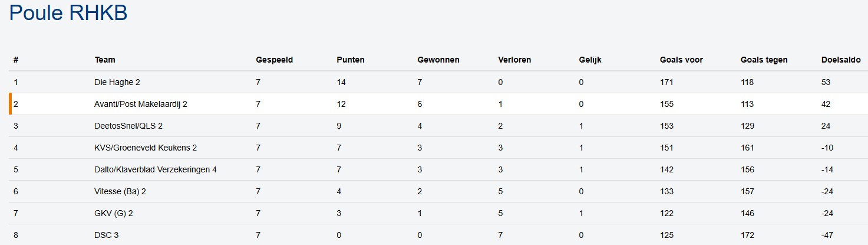Click the Gewonnen column header

(x=438, y=60)
